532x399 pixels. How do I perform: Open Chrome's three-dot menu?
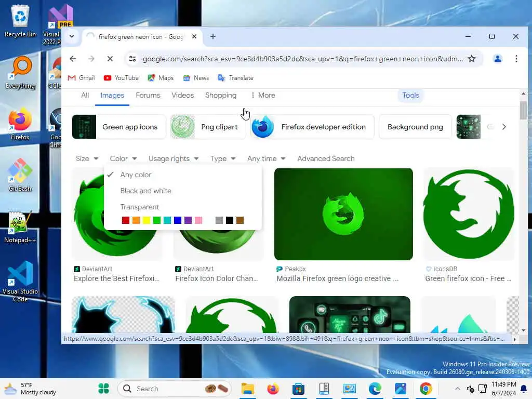[x=516, y=59]
